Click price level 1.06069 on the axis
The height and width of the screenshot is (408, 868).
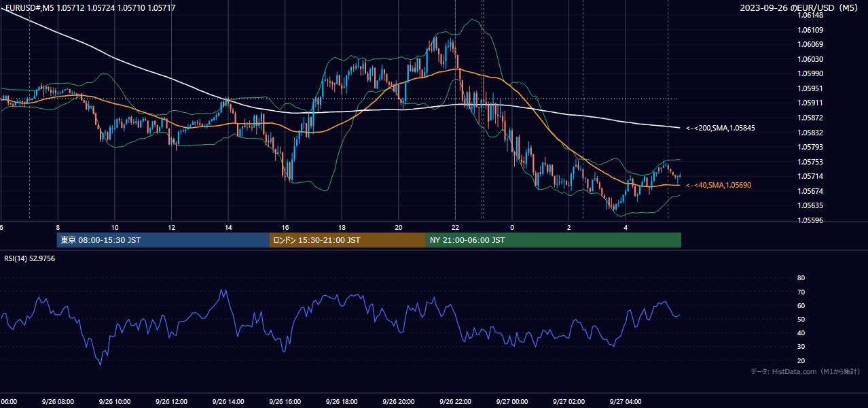click(x=810, y=44)
